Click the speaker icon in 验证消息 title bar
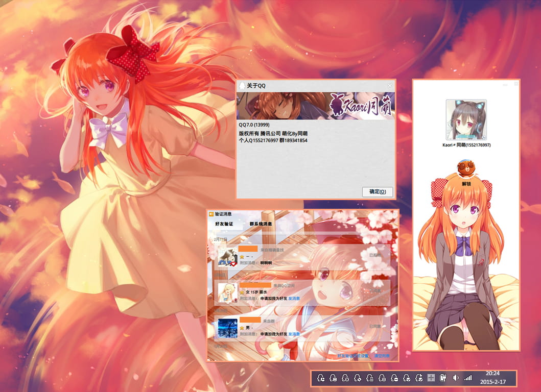Screen dimensions: 541x392 pyautogui.click(x=211, y=214)
